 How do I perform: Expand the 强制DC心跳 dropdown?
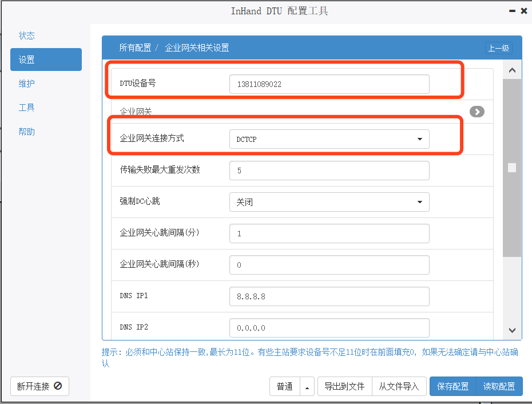(329, 202)
